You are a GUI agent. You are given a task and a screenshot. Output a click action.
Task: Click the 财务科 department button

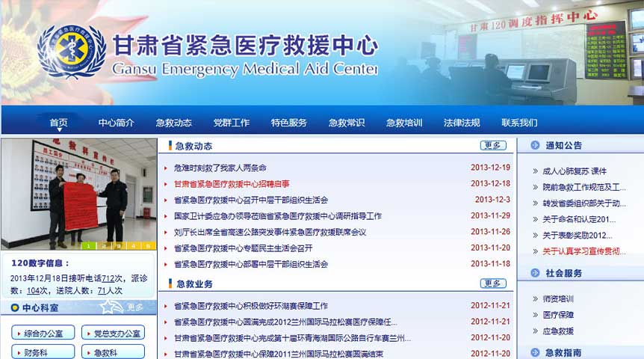43,352
